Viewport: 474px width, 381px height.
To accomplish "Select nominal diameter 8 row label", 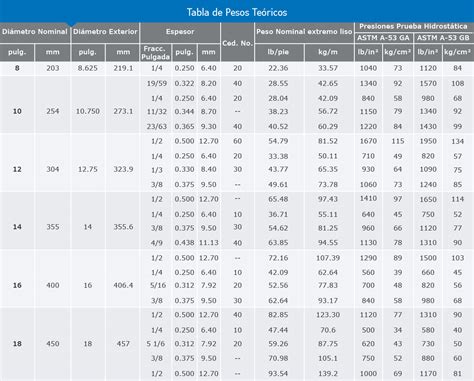I will [x=17, y=68].
